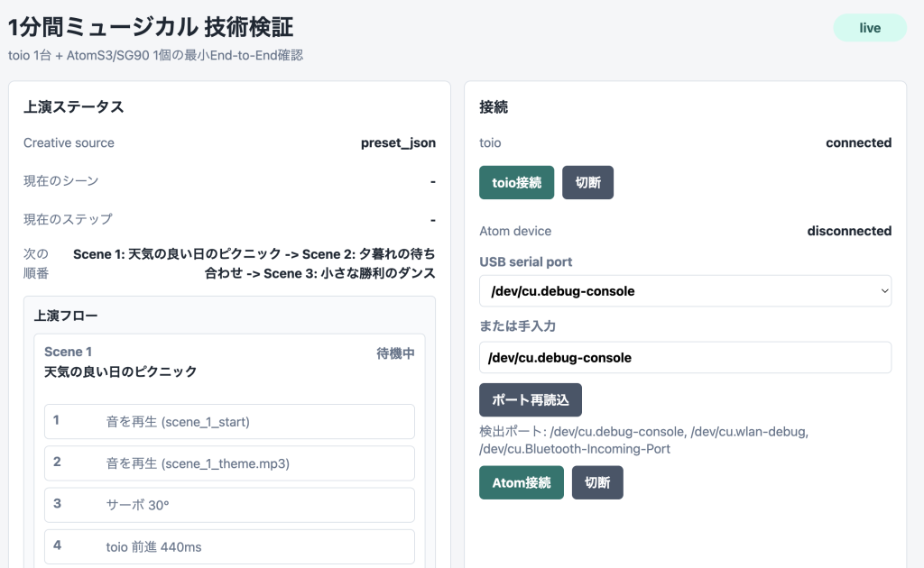Open the USB serial port dropdown
Image resolution: width=924 pixels, height=568 pixels.
pyautogui.click(x=685, y=291)
